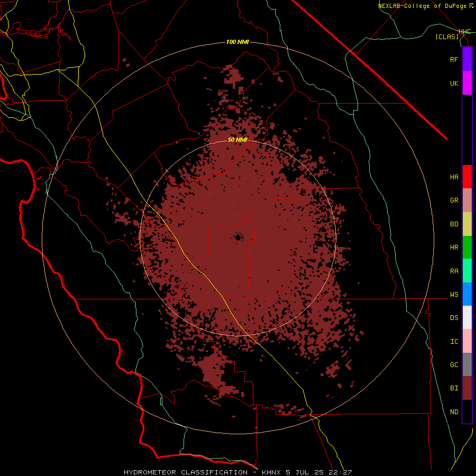The height and width of the screenshot is (476, 476).
Task: Pick the bright green RA legend swatch
Action: tap(467, 271)
